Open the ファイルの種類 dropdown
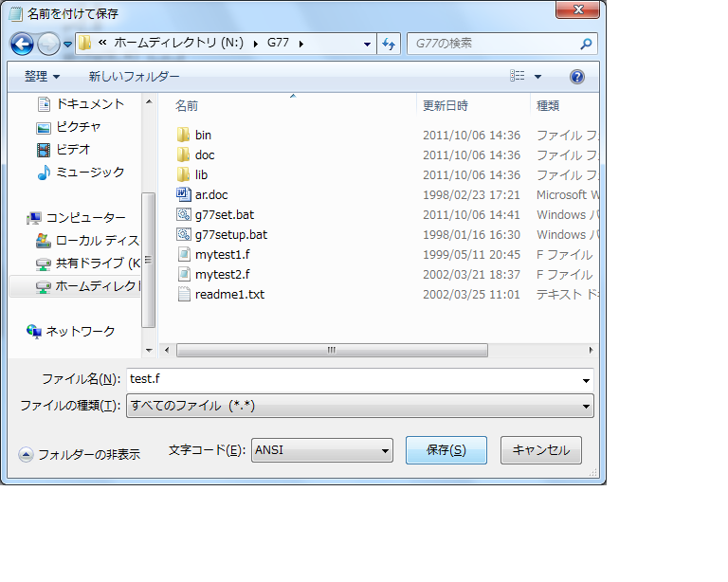 [358, 406]
